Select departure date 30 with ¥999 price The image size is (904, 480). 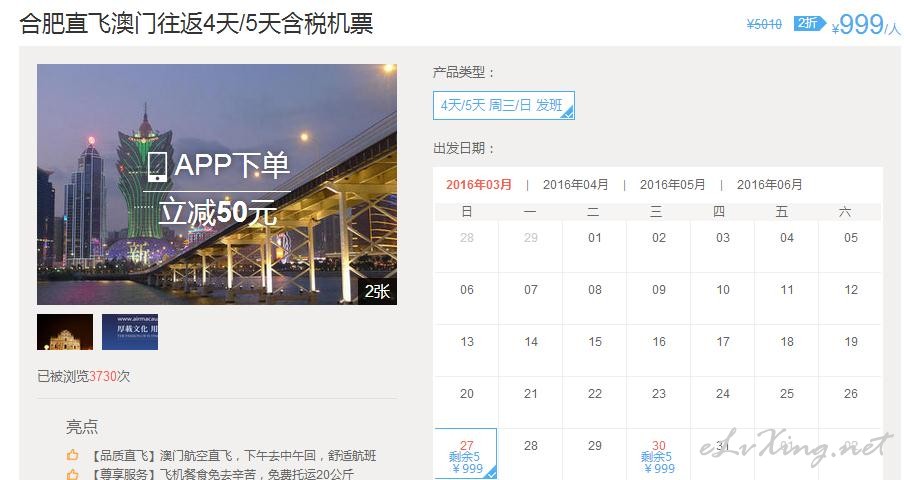[x=658, y=454]
